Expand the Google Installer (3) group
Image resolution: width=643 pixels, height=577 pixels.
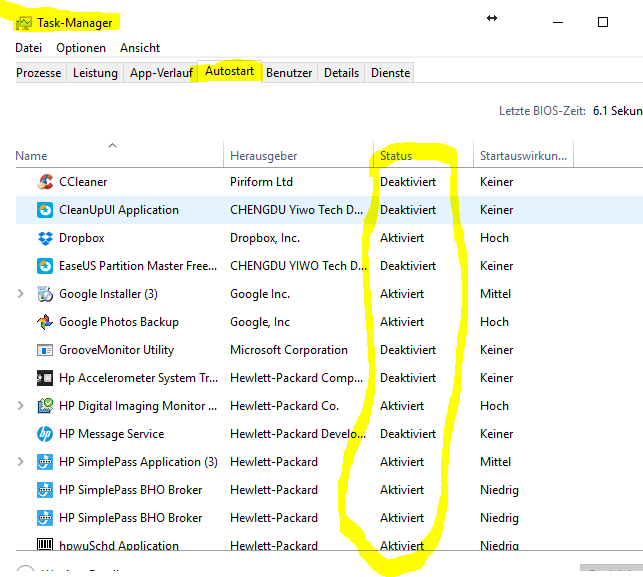tap(21, 294)
